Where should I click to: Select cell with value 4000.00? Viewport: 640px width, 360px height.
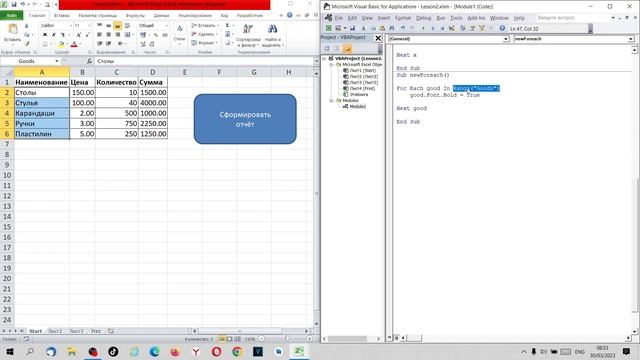point(153,103)
